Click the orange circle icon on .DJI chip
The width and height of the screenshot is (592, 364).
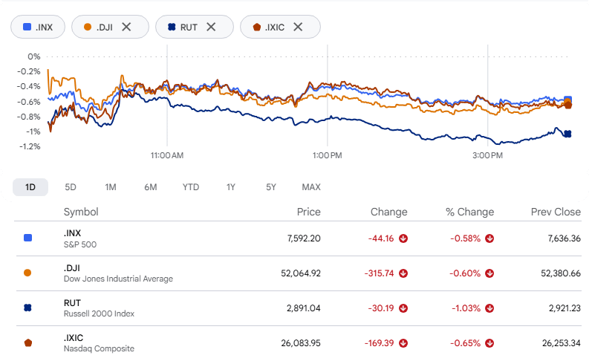[88, 27]
